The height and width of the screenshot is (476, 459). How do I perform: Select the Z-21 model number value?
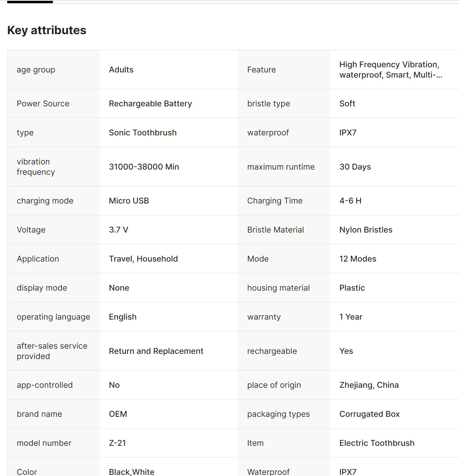pos(117,443)
